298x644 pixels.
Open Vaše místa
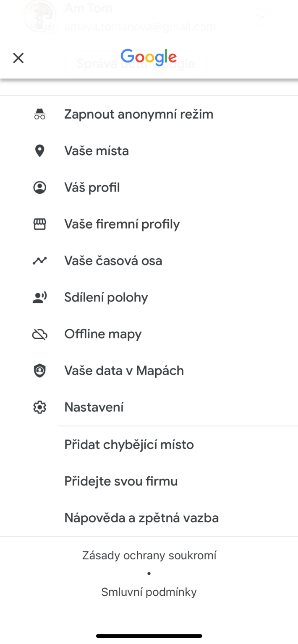coord(149,151)
